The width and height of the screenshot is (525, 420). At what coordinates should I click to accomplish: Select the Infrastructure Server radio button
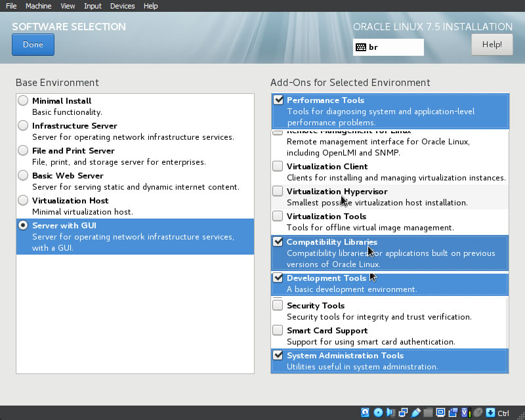(23, 125)
